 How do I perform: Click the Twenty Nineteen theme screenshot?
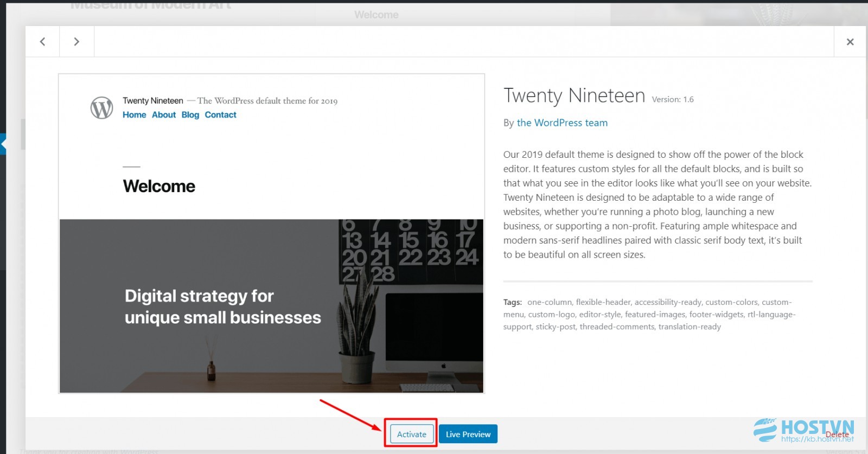pyautogui.click(x=271, y=233)
